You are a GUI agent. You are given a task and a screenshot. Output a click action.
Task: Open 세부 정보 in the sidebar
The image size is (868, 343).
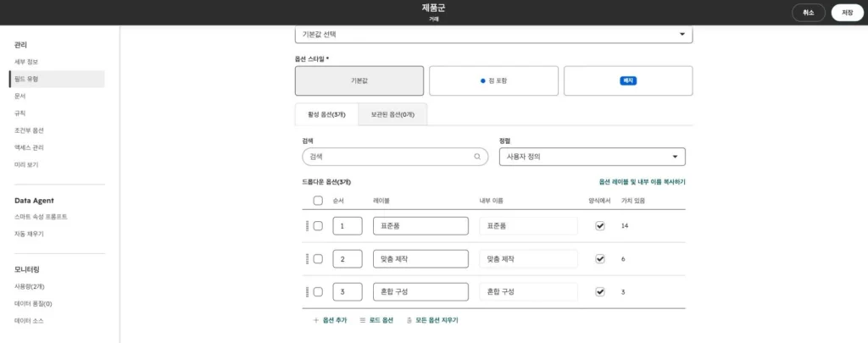click(26, 62)
